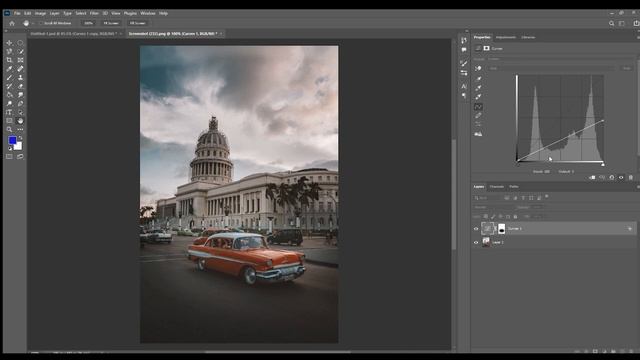
Task: Delete the Curves adjustment layer
Action: coord(631,178)
